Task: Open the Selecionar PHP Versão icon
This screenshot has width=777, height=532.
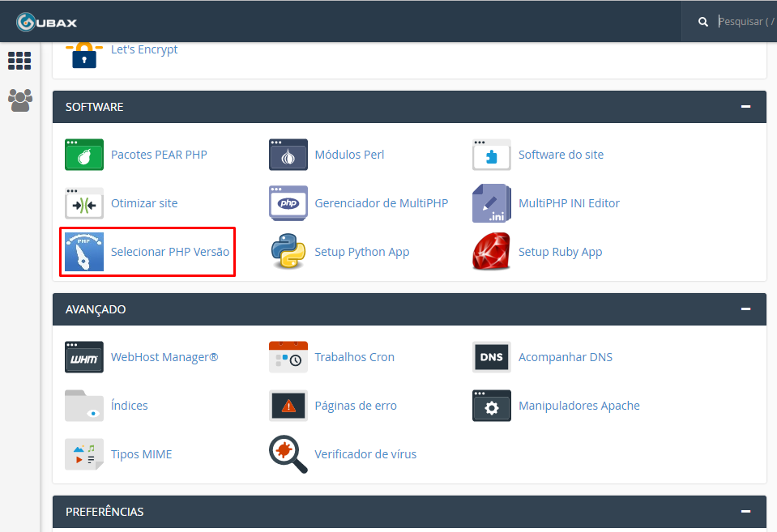Action: [x=84, y=252]
